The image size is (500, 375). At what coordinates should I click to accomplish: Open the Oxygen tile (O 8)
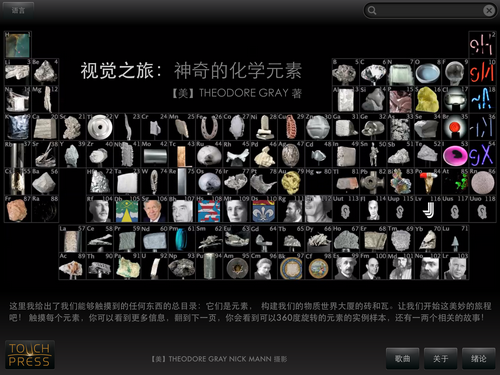point(428,72)
